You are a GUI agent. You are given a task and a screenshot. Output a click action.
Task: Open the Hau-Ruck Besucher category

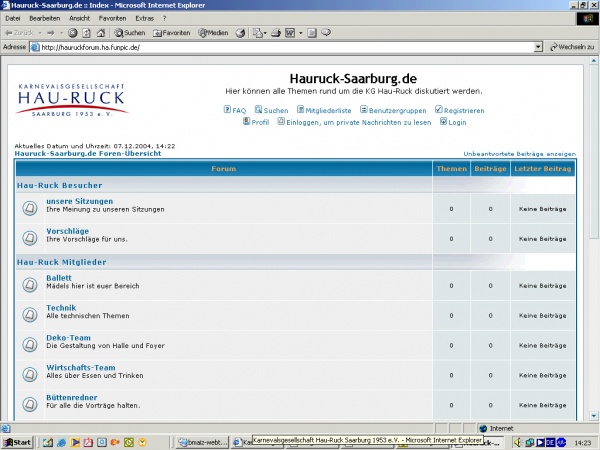tap(59, 185)
